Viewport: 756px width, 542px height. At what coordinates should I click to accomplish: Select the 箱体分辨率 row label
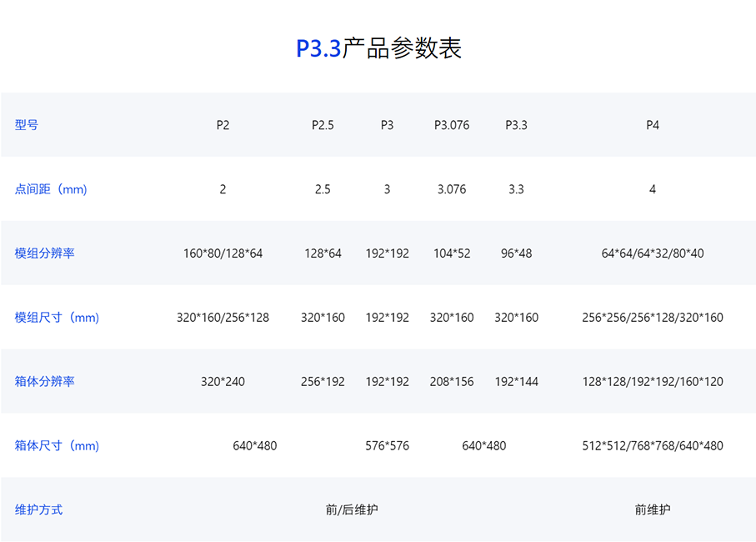pos(45,381)
